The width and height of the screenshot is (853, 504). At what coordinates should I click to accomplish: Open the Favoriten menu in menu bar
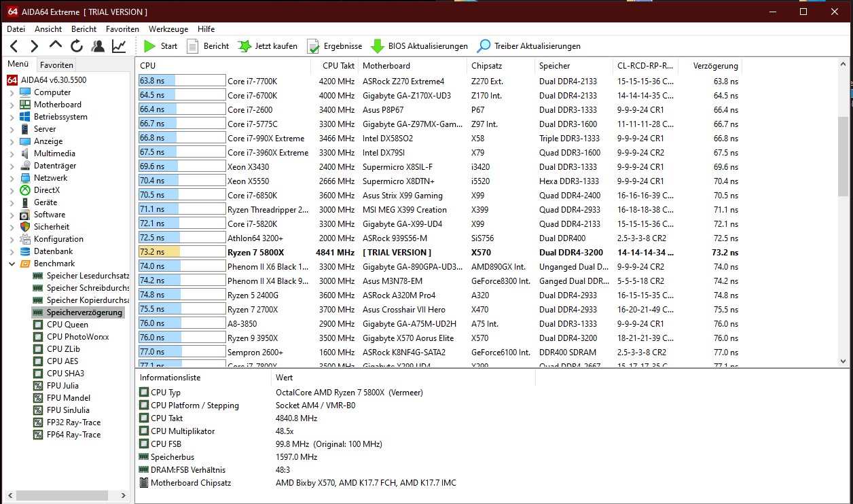point(122,29)
